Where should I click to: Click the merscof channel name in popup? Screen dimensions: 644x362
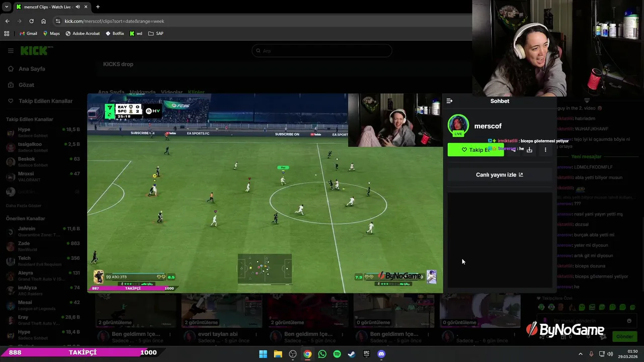tap(488, 126)
